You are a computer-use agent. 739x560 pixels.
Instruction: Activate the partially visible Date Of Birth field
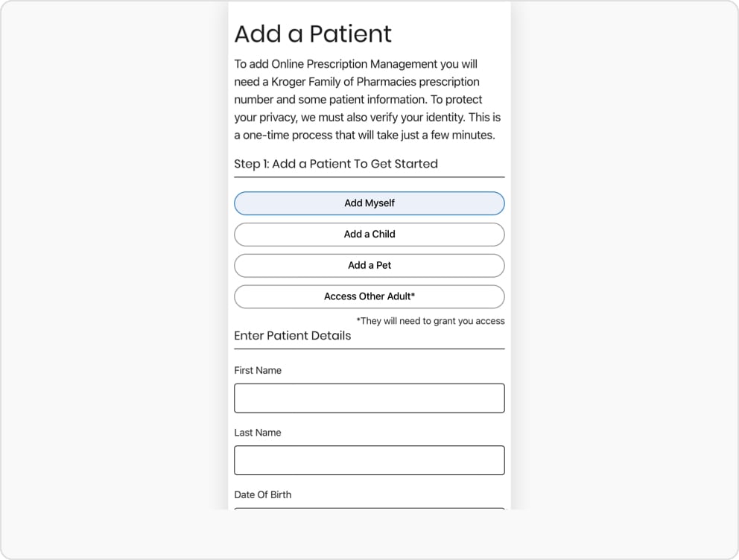[369, 509]
